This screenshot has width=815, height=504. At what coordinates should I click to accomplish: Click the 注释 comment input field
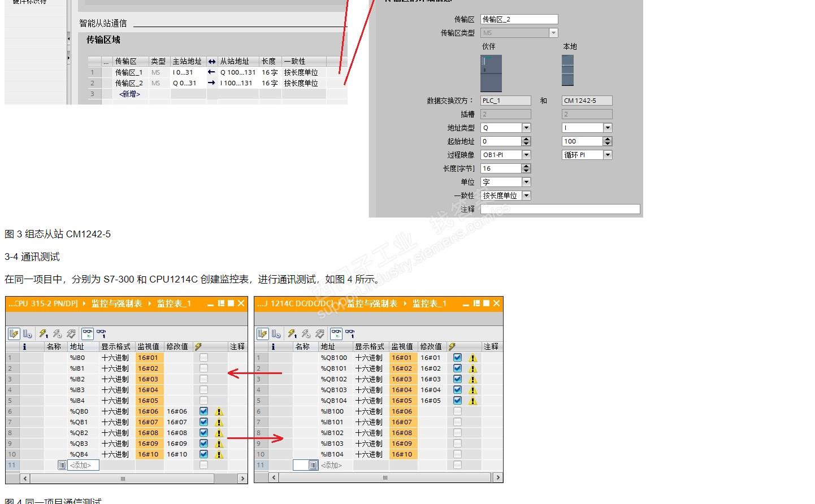click(560, 209)
